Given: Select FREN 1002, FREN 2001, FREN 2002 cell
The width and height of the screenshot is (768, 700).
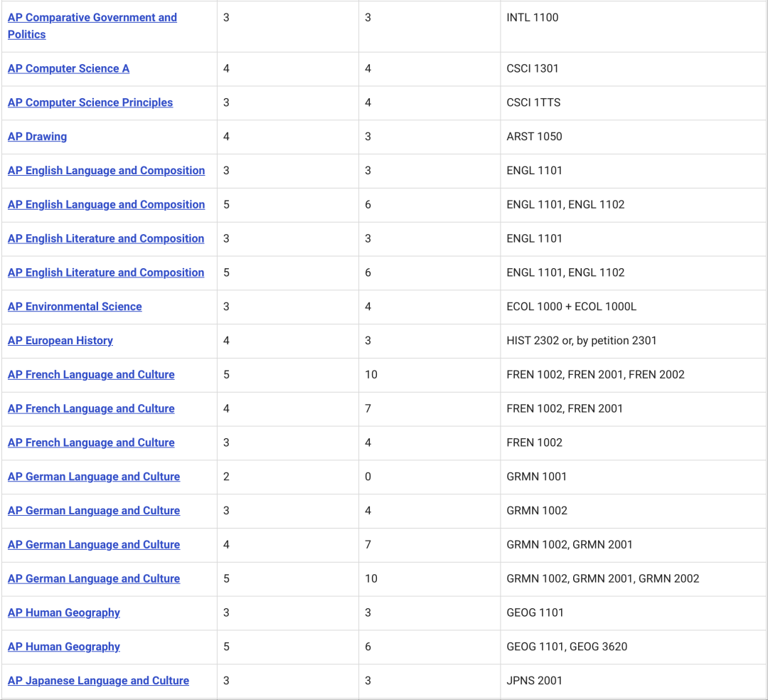Looking at the screenshot, I should (x=633, y=375).
